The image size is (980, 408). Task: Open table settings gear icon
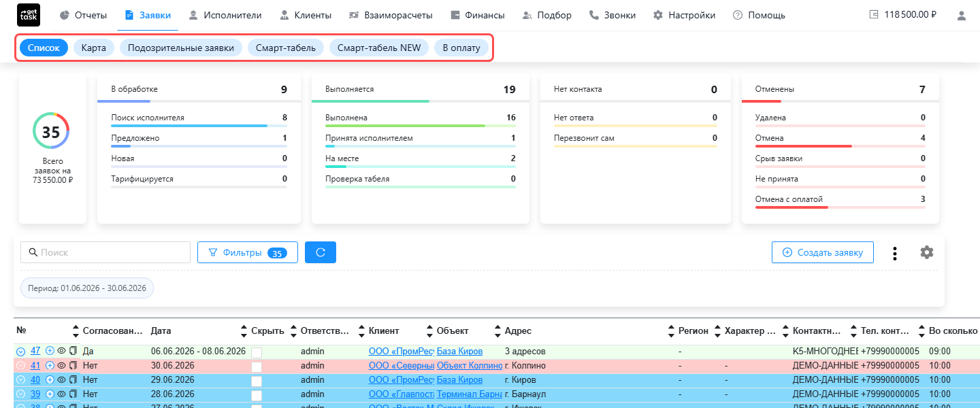pos(926,252)
